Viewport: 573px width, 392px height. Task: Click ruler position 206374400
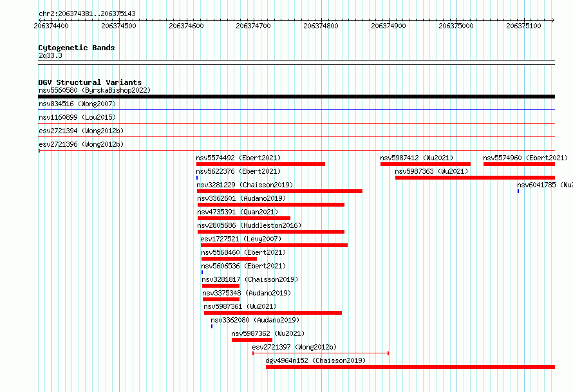pyautogui.click(x=51, y=26)
